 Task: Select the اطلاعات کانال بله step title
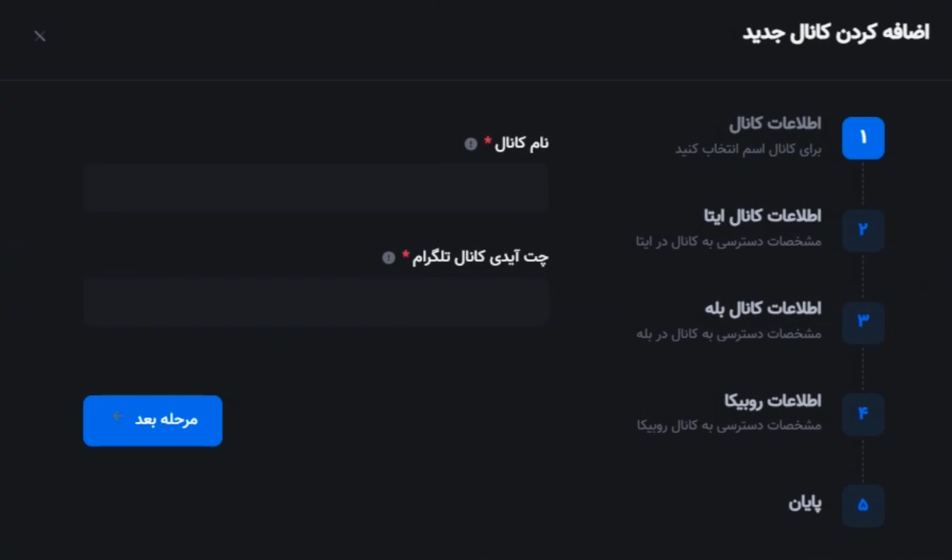tap(763, 308)
